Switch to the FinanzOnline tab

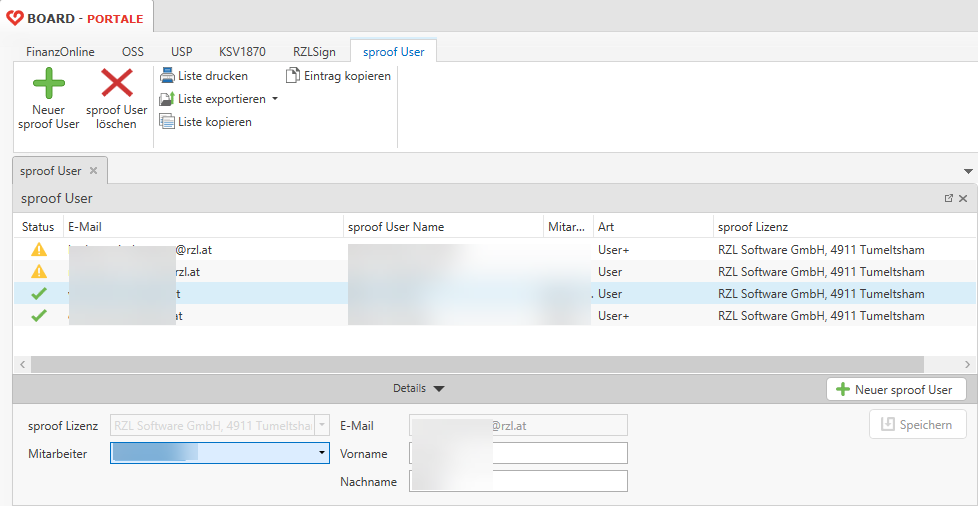(x=60, y=51)
